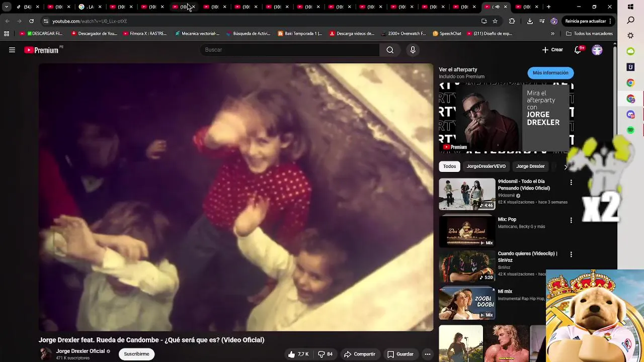
Task: Expand the hidden bookmarks chevron
Action: coord(552,34)
